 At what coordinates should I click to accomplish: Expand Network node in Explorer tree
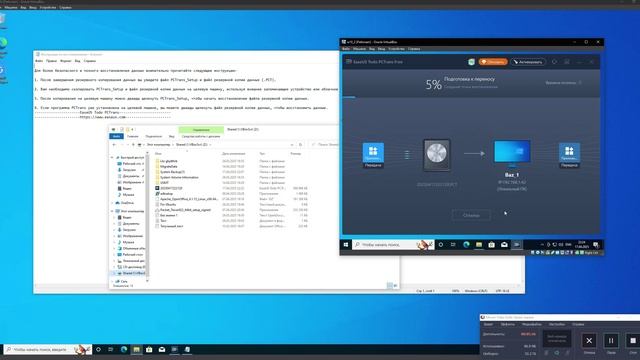pos(112,281)
